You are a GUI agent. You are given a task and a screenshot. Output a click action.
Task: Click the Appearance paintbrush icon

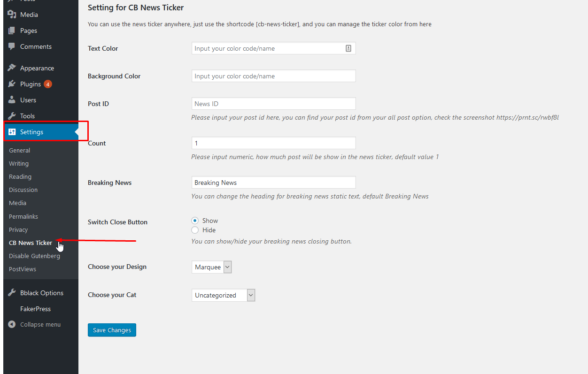click(12, 68)
